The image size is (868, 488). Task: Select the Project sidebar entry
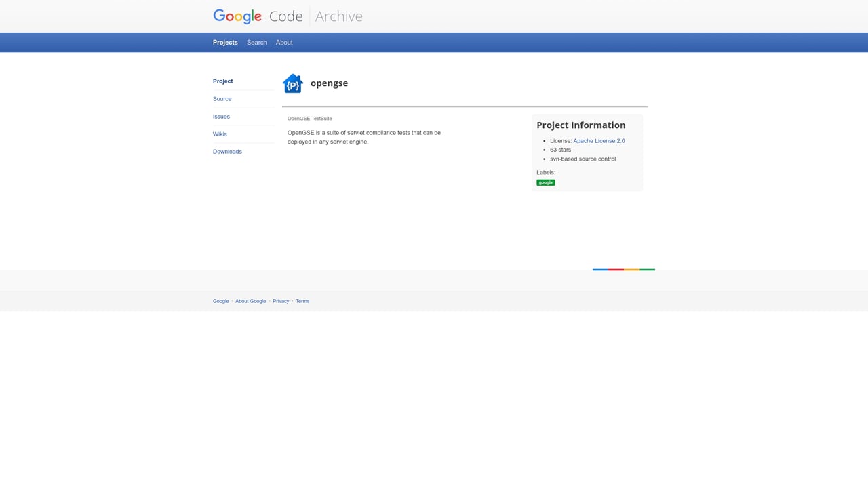coord(222,81)
